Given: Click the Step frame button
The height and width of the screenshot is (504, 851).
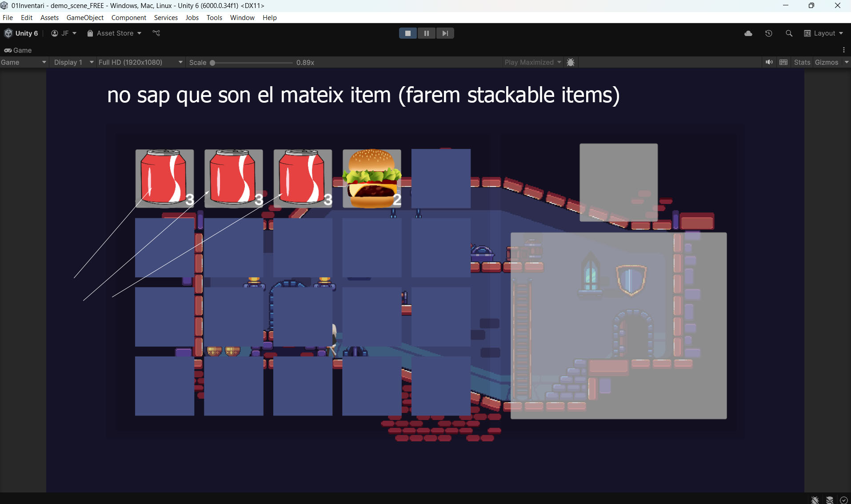Looking at the screenshot, I should coord(445,33).
